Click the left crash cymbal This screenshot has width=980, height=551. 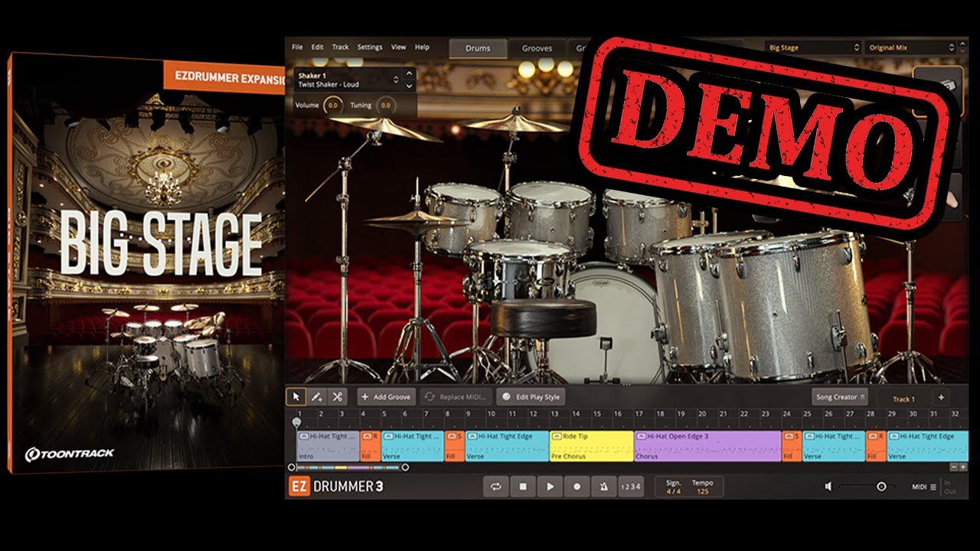pyautogui.click(x=387, y=128)
